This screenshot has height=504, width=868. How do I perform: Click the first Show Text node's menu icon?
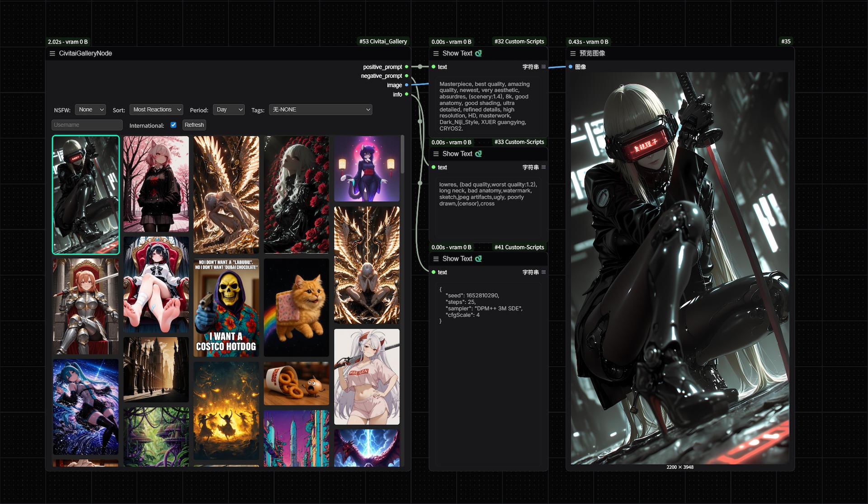436,53
